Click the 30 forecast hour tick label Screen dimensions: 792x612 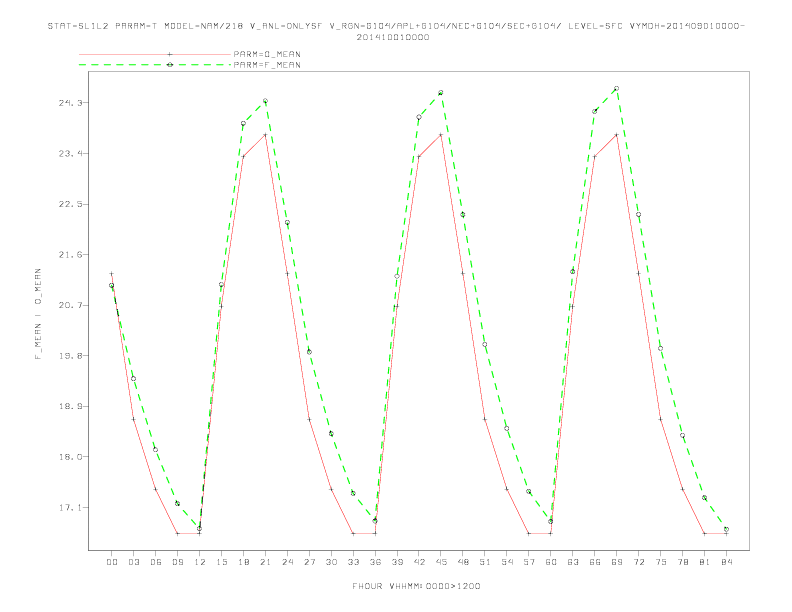click(x=331, y=562)
